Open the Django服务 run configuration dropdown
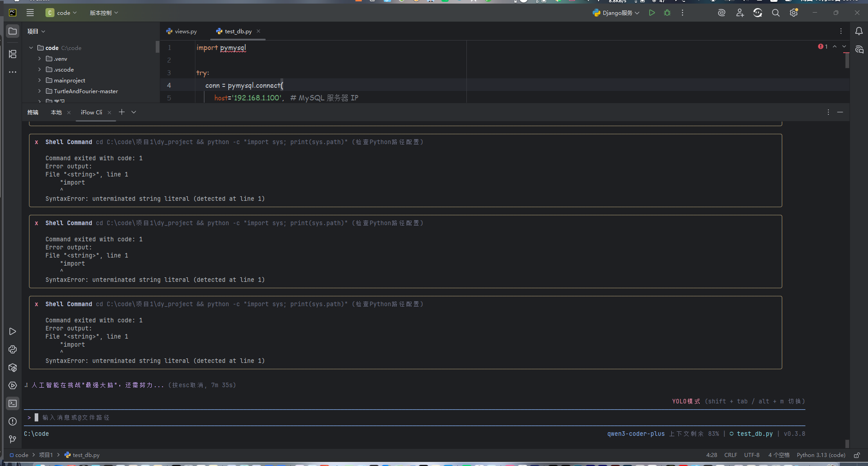 pos(616,13)
